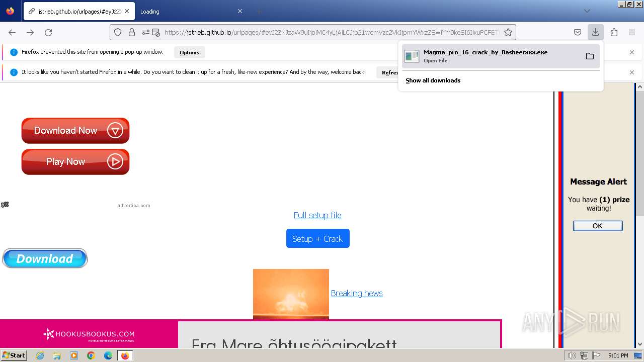
Task: Open Full setup file link
Action: click(x=317, y=215)
